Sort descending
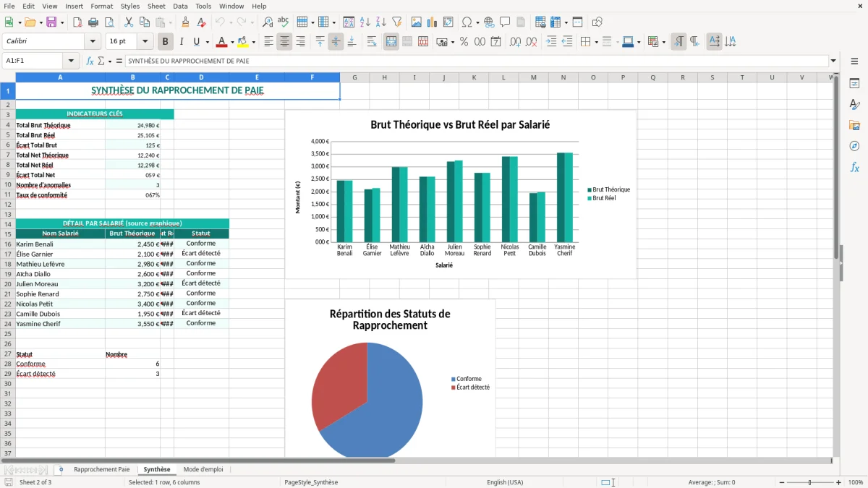The height and width of the screenshot is (488, 868). pos(380,22)
